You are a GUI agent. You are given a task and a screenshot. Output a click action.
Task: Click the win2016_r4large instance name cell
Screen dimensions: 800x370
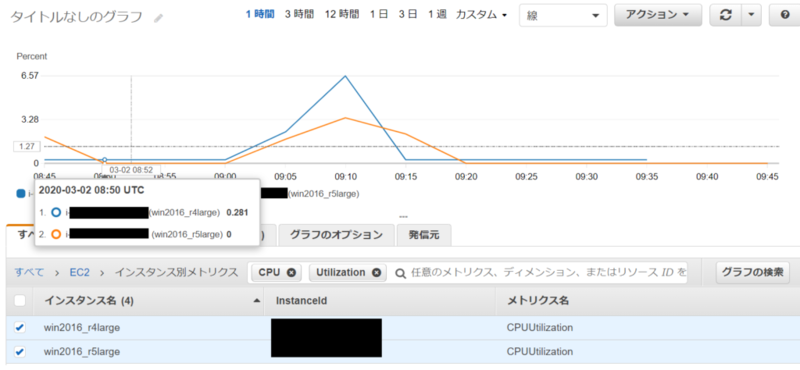coord(82,328)
